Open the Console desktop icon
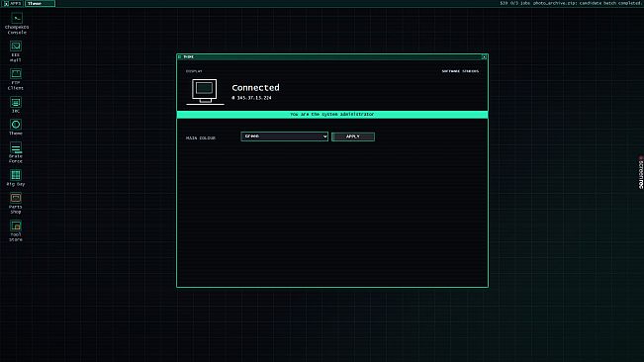The height and width of the screenshot is (362, 644). click(x=17, y=24)
